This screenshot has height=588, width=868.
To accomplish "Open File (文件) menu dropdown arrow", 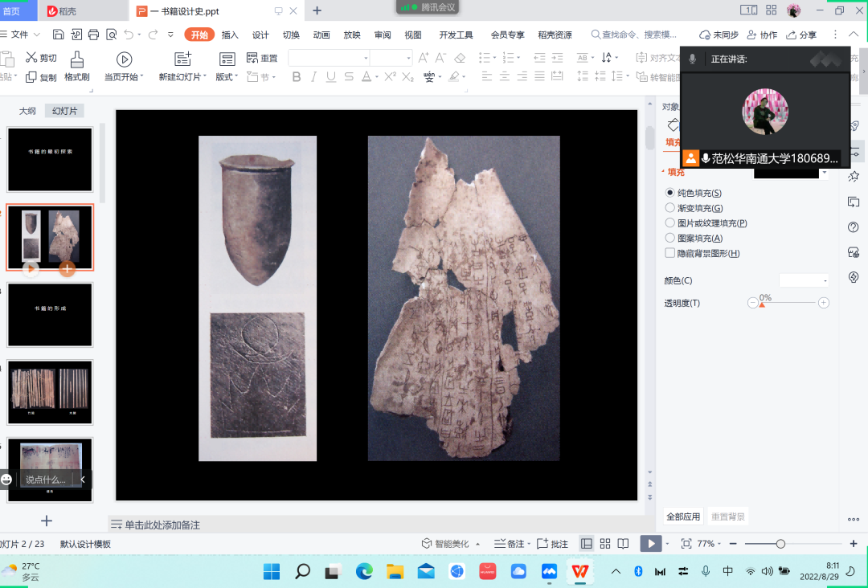I will coord(37,35).
